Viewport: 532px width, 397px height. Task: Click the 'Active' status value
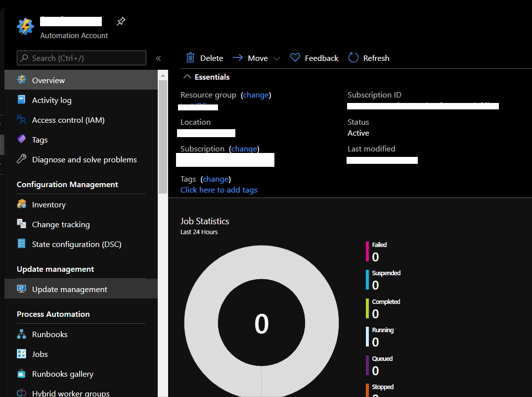click(x=358, y=133)
